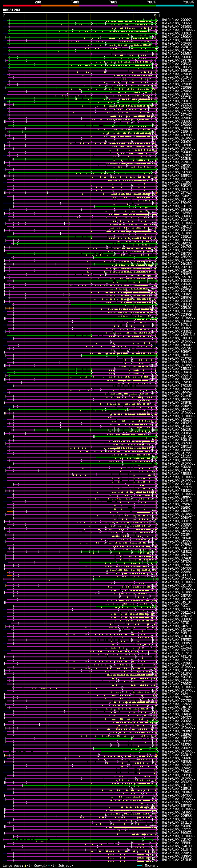The image size is (197, 868).
Task: Select the UniRef100_Q09083 row label
Action: 177,43
